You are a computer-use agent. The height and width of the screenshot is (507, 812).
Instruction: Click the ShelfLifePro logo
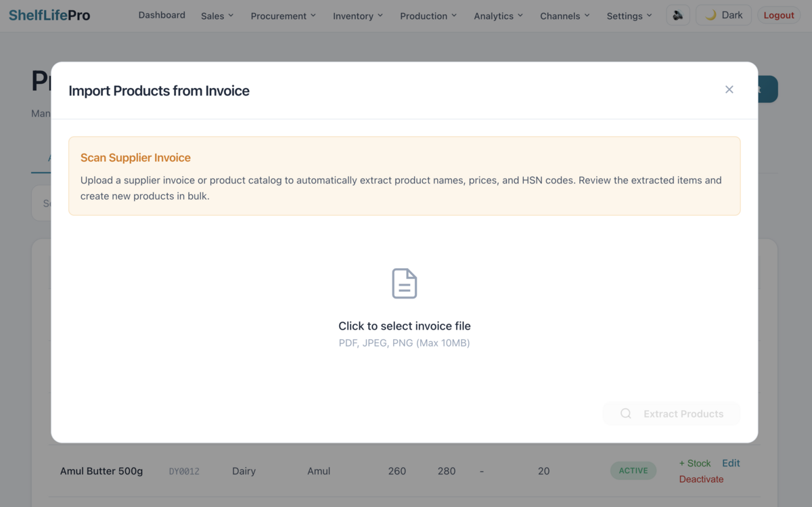click(49, 14)
